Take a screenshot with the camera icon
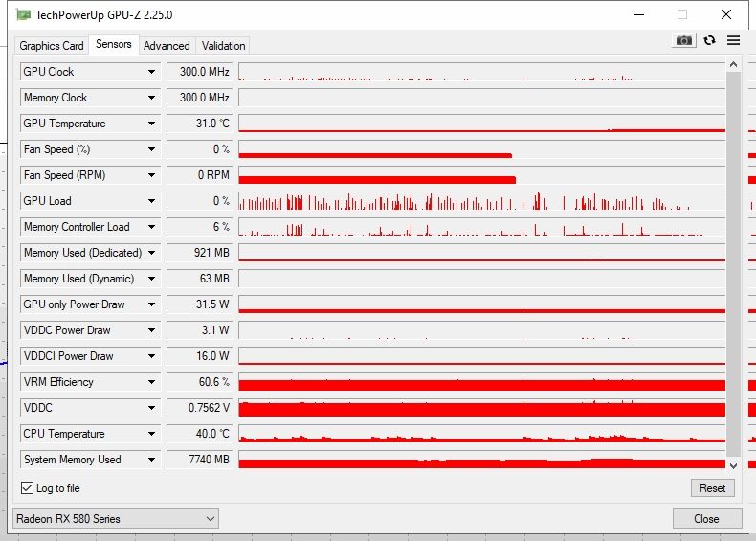 [683, 40]
